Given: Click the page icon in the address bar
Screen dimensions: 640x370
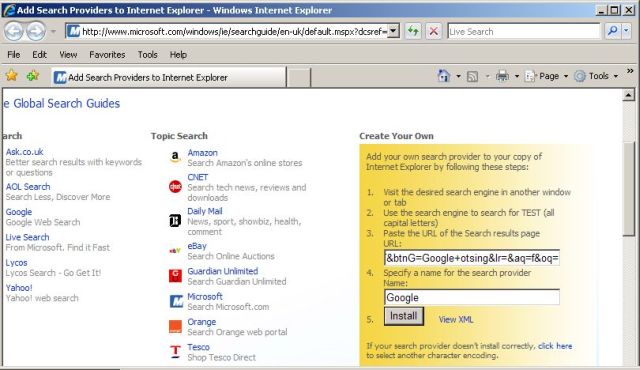Looking at the screenshot, I should [x=73, y=31].
